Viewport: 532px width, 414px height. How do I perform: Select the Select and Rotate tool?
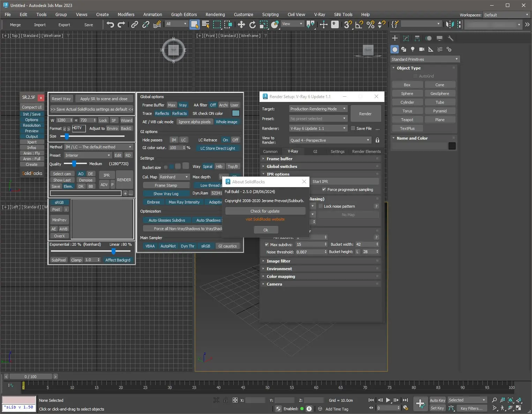(x=252, y=24)
